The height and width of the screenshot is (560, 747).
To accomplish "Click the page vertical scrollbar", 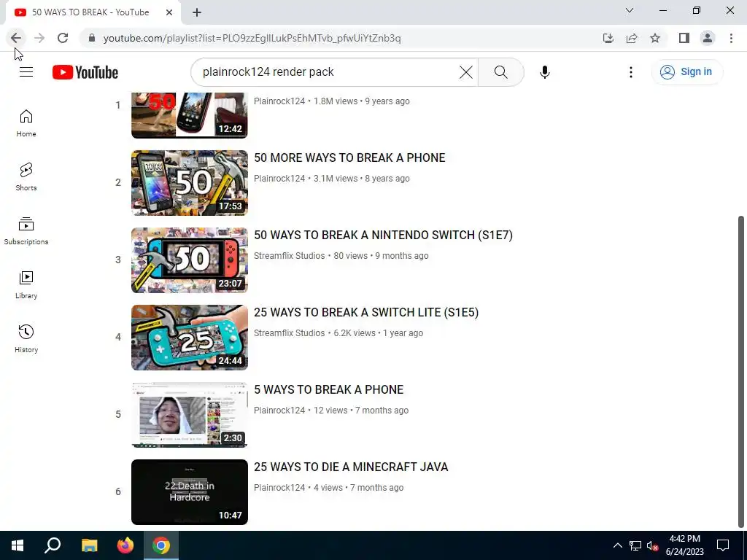I will pos(741,371).
